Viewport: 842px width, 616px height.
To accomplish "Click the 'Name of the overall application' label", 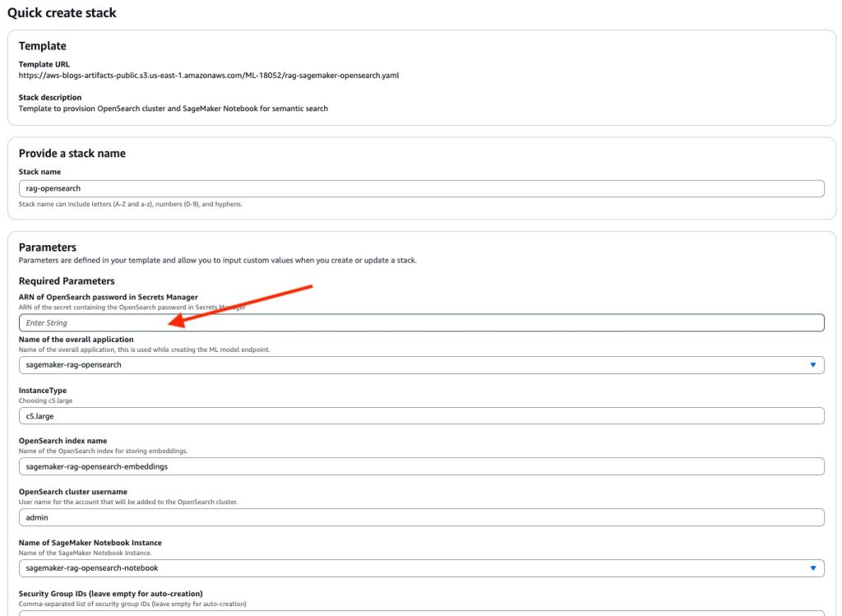I will coord(76,340).
